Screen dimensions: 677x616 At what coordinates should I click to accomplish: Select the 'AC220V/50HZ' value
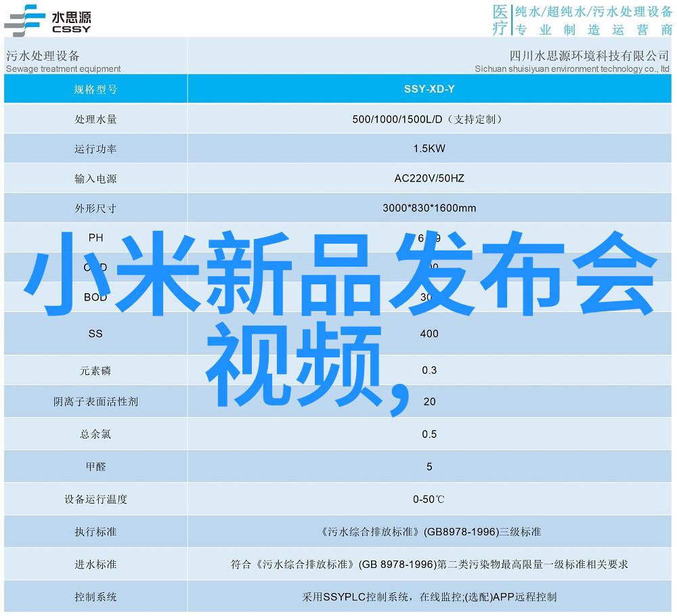coord(429,178)
